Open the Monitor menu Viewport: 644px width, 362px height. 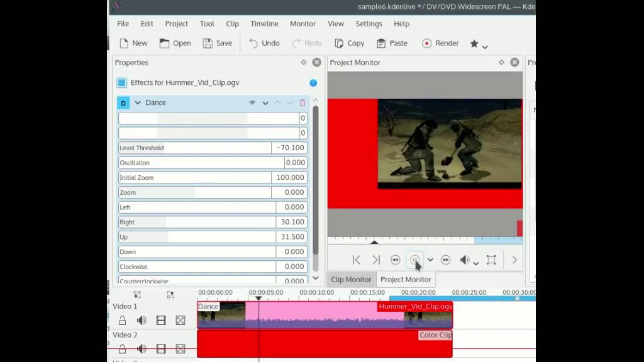pyautogui.click(x=303, y=24)
